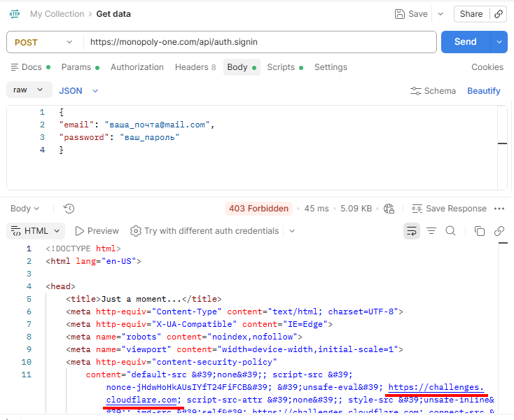
Task: Switch to the Params tab
Action: [x=81, y=67]
